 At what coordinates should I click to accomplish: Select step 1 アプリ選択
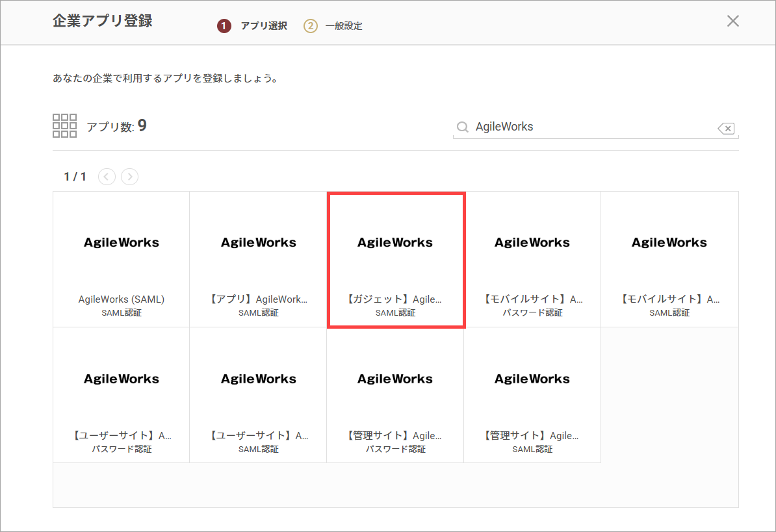(x=252, y=26)
